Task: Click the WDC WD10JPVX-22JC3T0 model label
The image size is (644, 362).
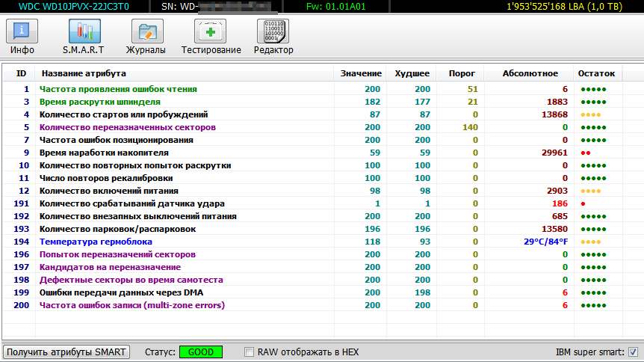Action: pos(74,7)
